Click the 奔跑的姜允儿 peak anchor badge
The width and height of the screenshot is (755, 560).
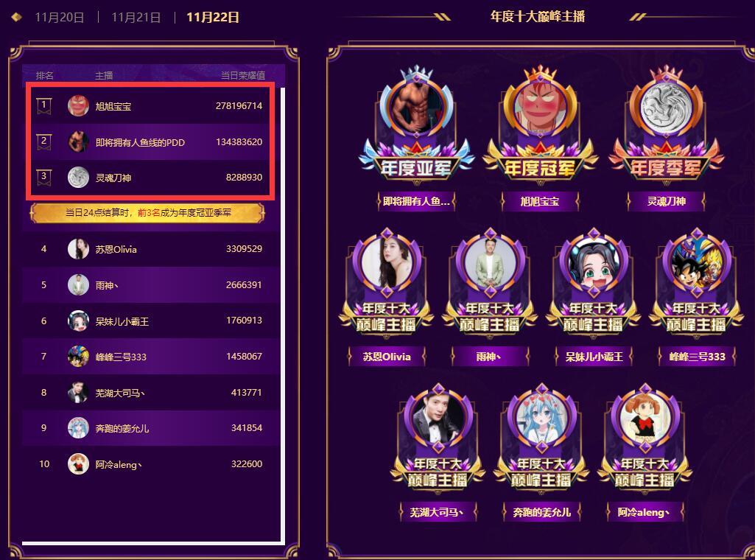(541, 438)
